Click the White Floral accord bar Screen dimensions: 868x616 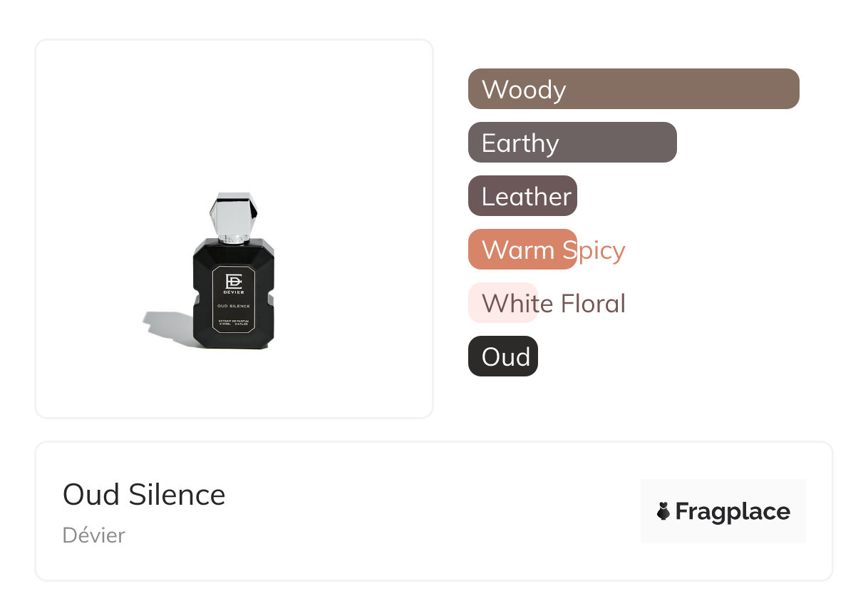click(x=502, y=303)
